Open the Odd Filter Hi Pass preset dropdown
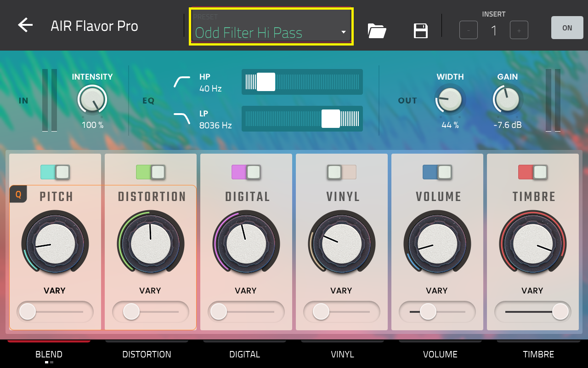This screenshot has height=368, width=588. 271,27
